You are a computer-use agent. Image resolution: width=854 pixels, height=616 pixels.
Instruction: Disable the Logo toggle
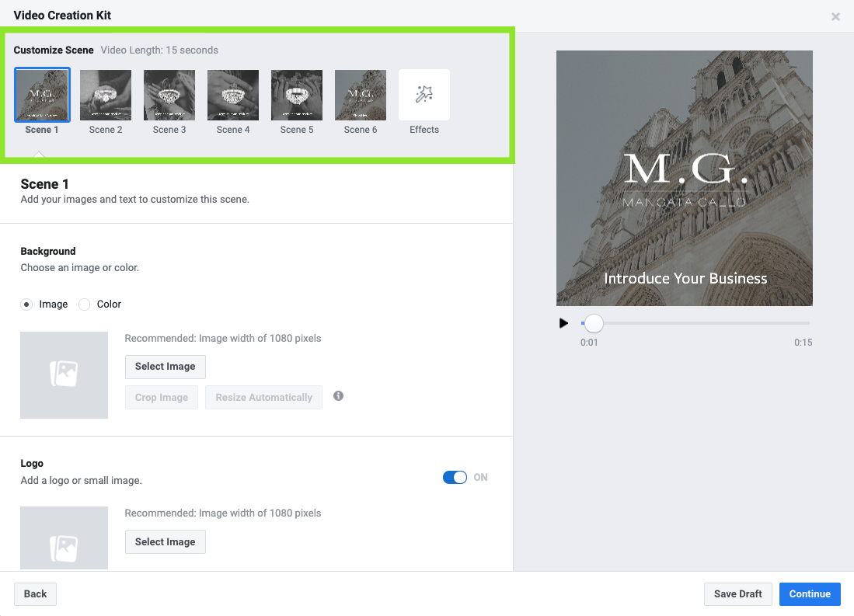[x=455, y=477]
